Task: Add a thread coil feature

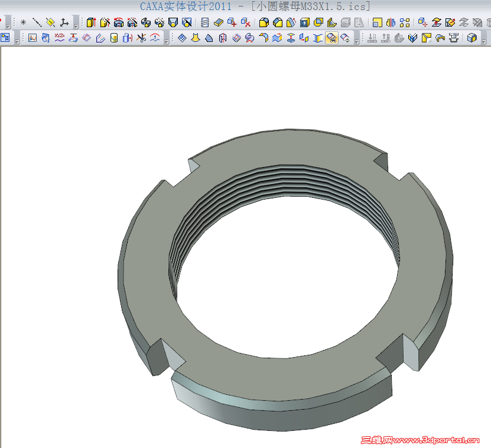Action: (x=205, y=22)
